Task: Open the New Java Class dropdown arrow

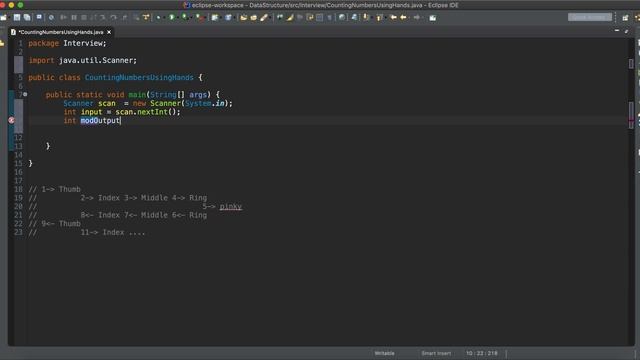Action: 234,18
